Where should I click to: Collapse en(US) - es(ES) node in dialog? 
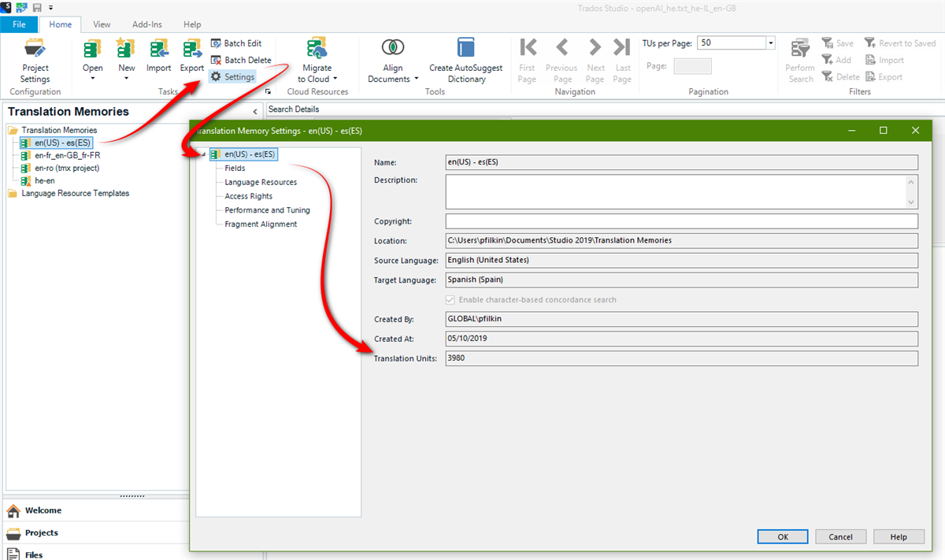pos(202,154)
